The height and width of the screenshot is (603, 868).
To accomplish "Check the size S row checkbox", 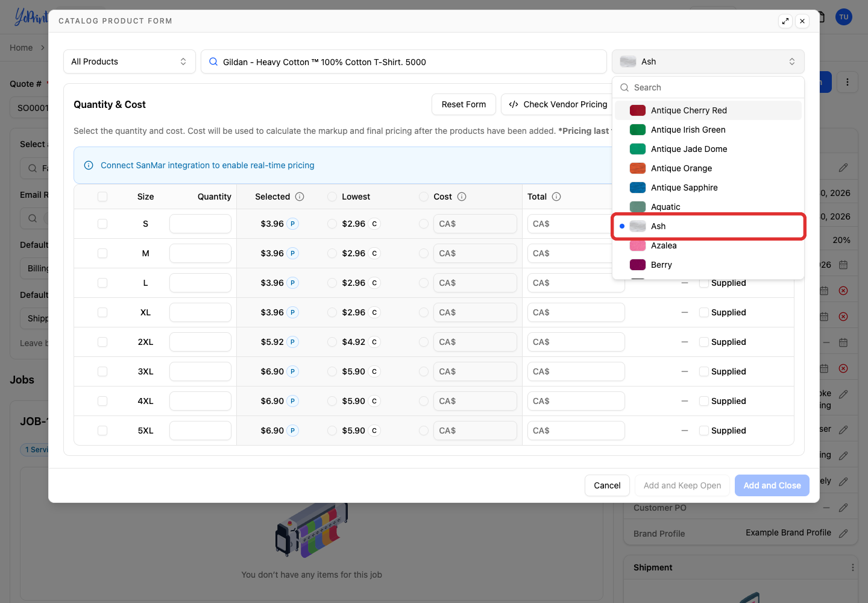I will point(102,224).
